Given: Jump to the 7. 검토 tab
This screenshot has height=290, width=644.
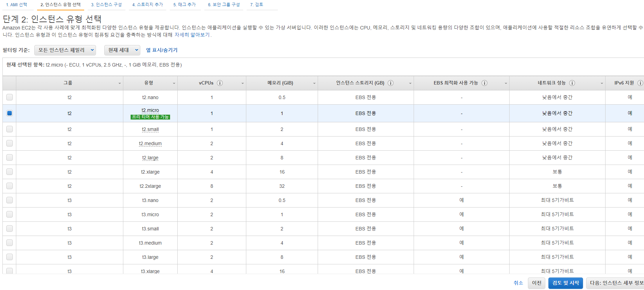Looking at the screenshot, I should [x=257, y=5].
